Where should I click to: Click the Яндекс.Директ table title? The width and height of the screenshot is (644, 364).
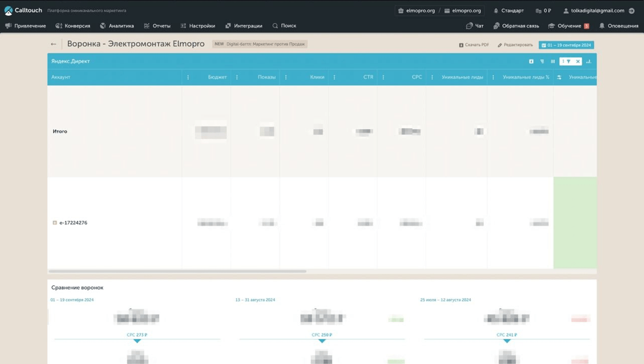pyautogui.click(x=71, y=62)
